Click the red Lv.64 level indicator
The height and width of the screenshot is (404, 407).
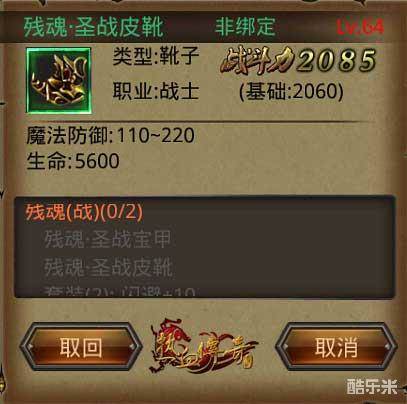pyautogui.click(x=360, y=27)
